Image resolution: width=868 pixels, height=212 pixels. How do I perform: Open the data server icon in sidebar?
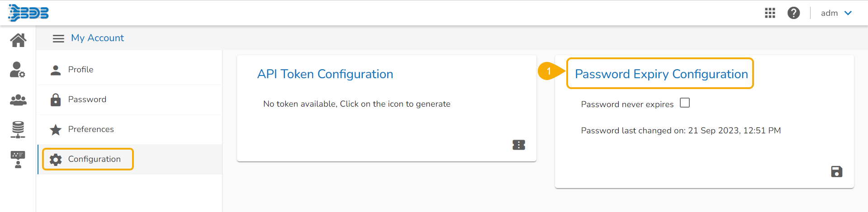(18, 130)
